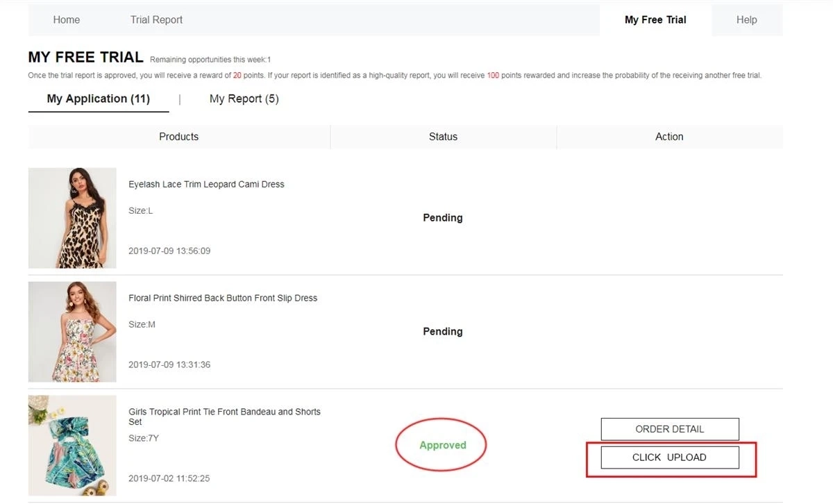The image size is (833, 504).
Task: Navigate to Home
Action: [67, 19]
